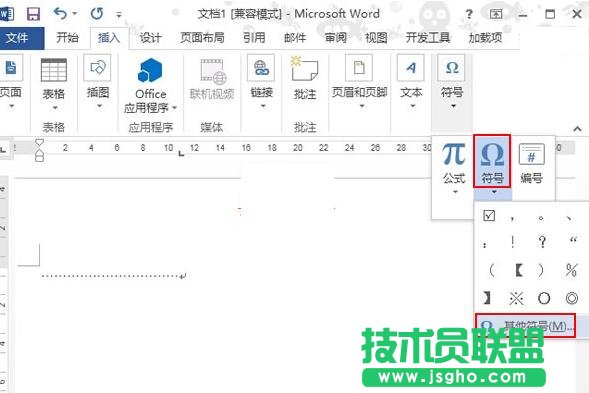Insert the question mark symbol
This screenshot has height=393, width=589.
point(542,241)
